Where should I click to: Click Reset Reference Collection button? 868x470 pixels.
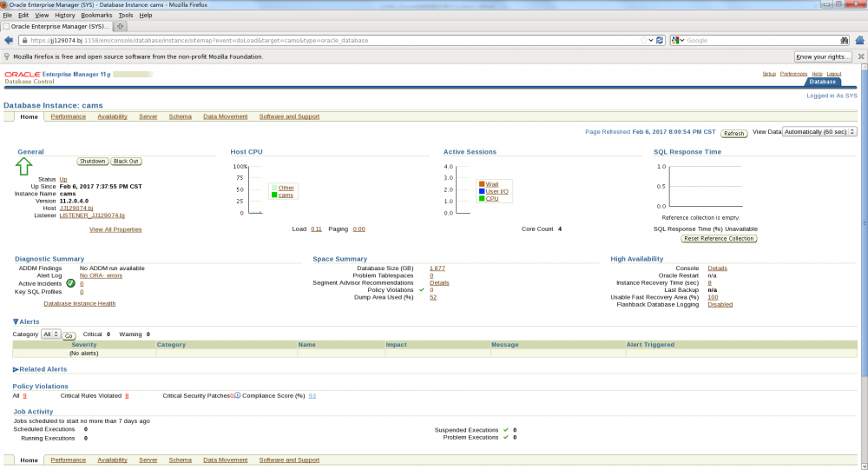(x=719, y=238)
